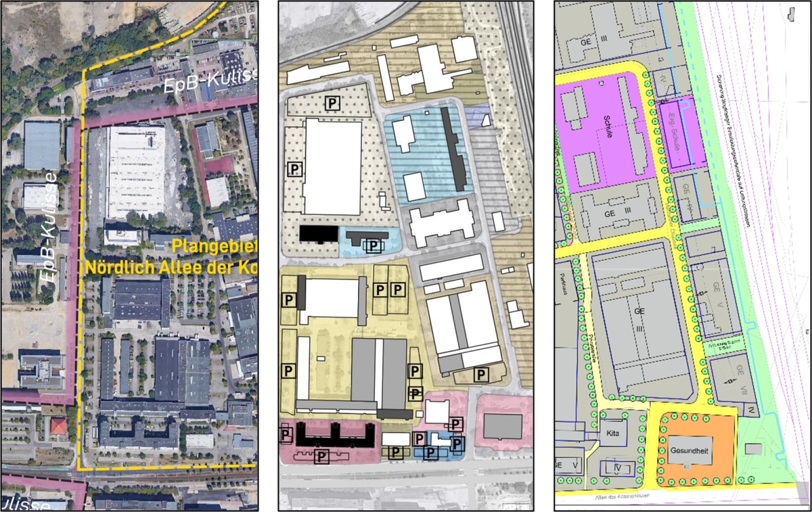This screenshot has width=812, height=512.
Task: Click the pink block with the grey building
Action: pyautogui.click(x=502, y=424)
